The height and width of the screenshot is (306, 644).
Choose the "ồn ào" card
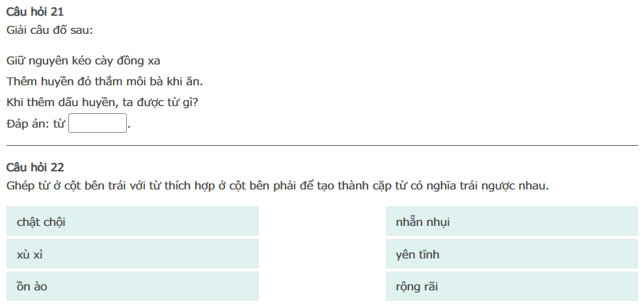click(132, 286)
